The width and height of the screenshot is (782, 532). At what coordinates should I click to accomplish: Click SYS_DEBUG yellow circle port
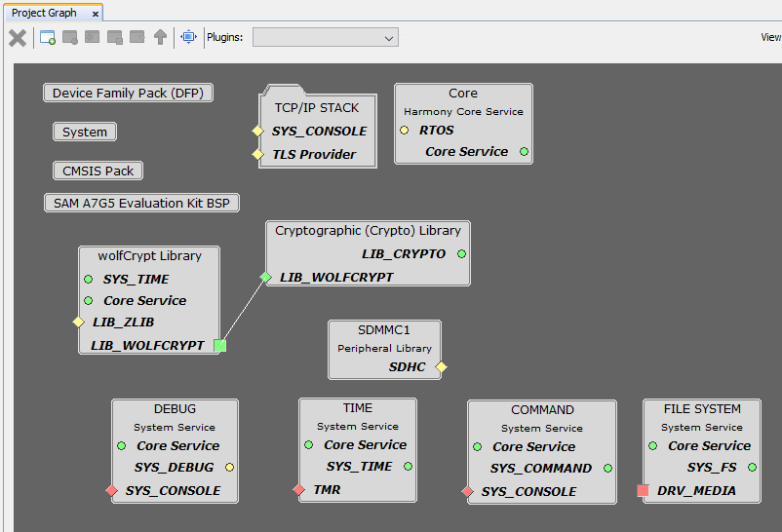[x=229, y=467]
